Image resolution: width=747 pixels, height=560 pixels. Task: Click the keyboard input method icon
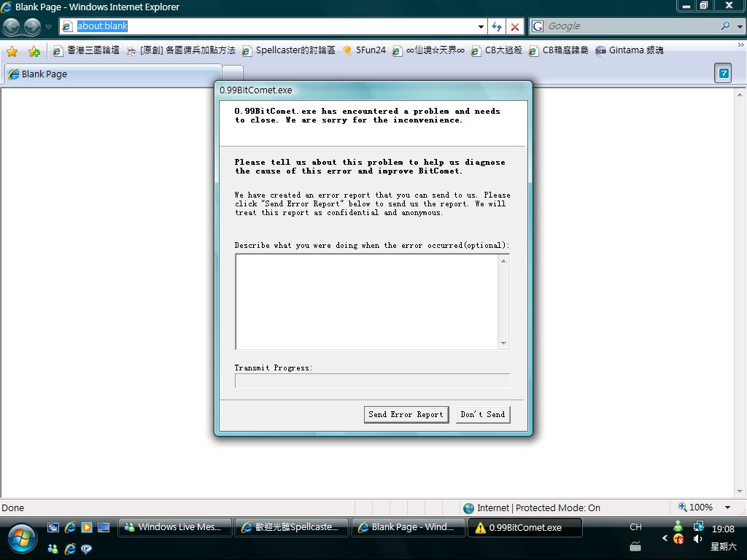(635, 547)
